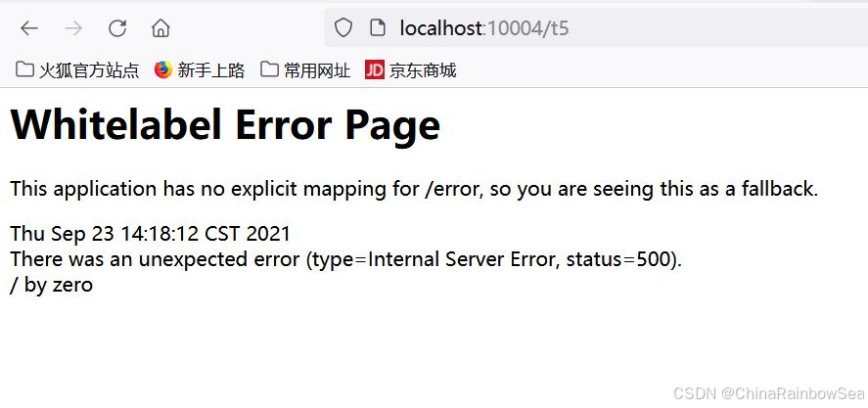
Task: Click the Thu Sep 23 timestamp line
Action: pos(150,234)
